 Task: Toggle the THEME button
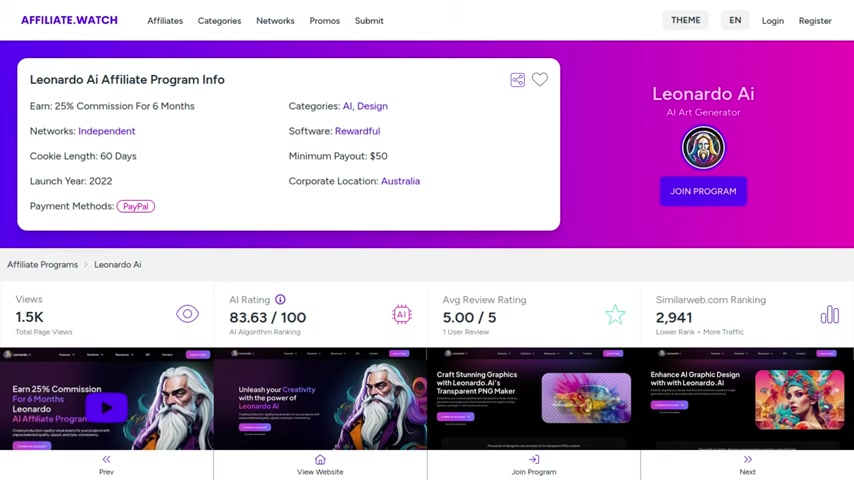pos(686,20)
